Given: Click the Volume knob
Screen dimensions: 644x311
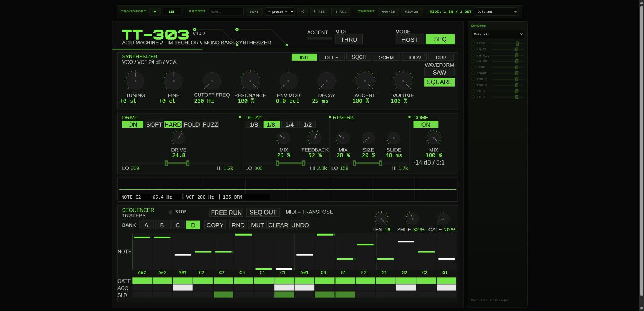Looking at the screenshot, I should tap(403, 81).
